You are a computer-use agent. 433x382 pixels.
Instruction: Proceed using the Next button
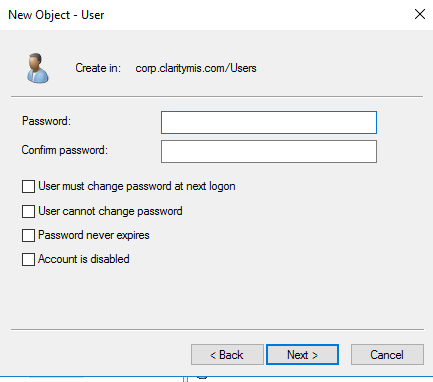pos(302,355)
